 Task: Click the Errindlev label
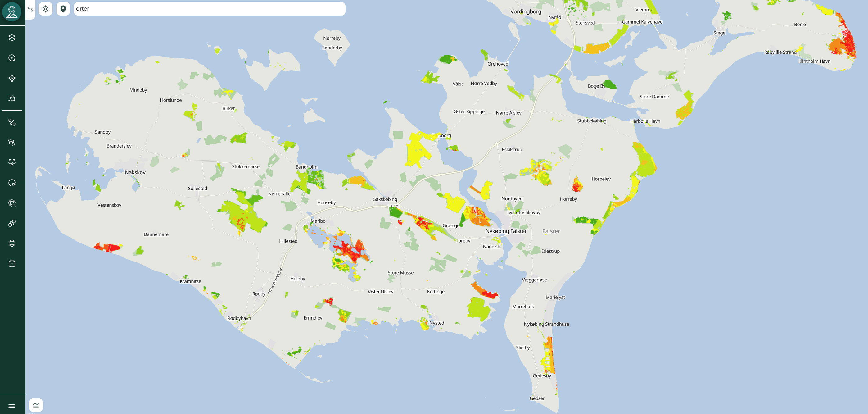pos(313,318)
